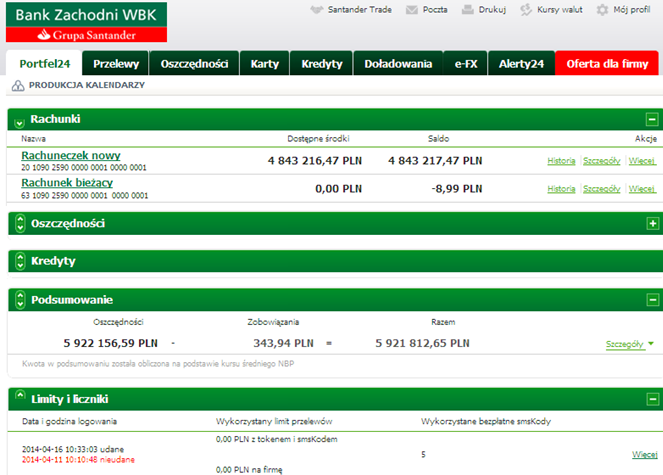Open the Alerty24 tab

[521, 63]
